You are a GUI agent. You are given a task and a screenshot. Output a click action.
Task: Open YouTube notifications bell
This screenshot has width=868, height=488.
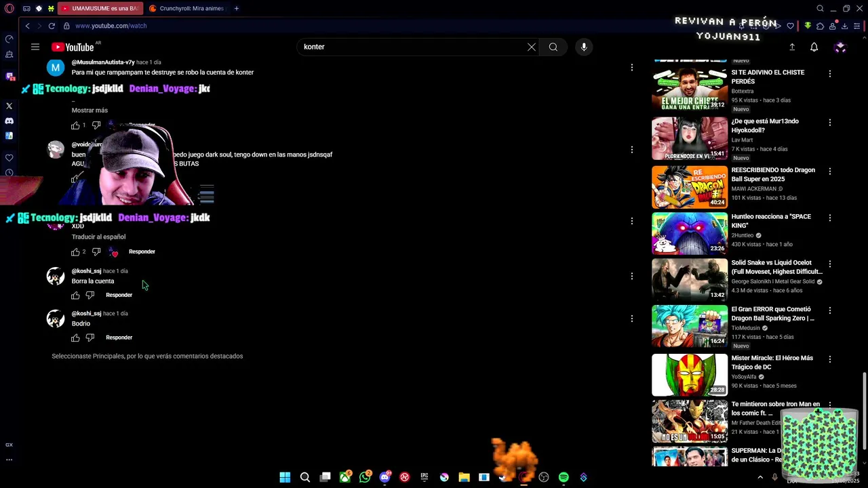tap(814, 47)
